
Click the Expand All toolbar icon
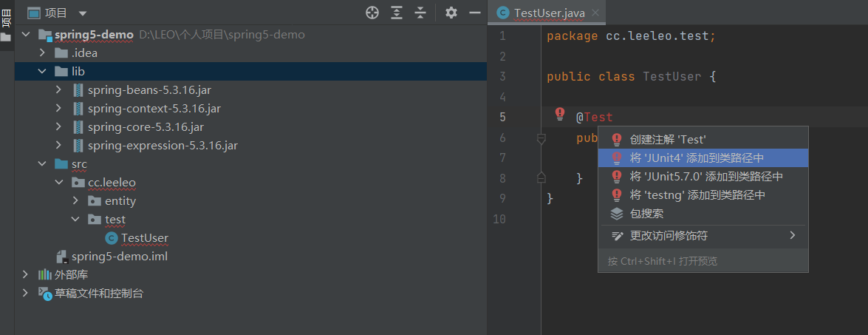tap(397, 13)
